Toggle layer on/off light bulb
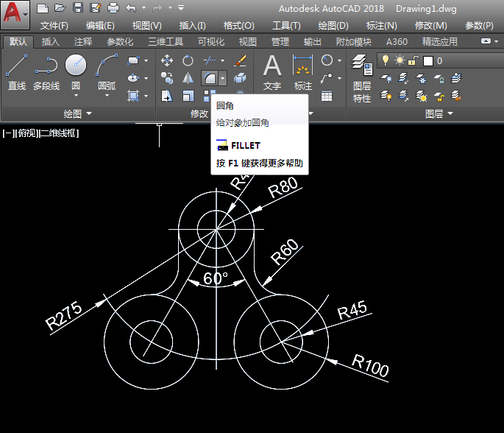The image size is (504, 433). [x=385, y=60]
